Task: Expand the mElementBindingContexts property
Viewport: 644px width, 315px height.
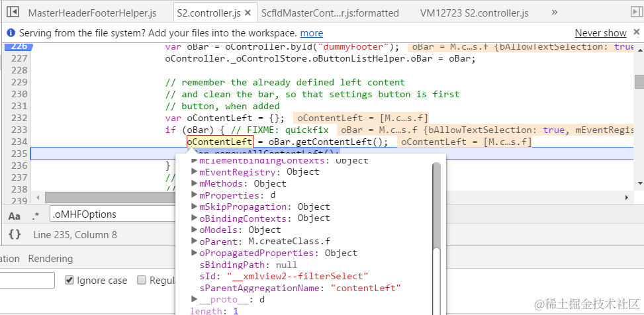Action: tap(195, 161)
